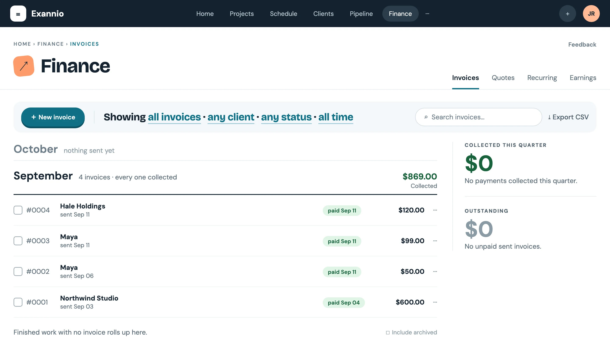Click the $869.00 collected total
The width and height of the screenshot is (610, 364).
pyautogui.click(x=420, y=177)
